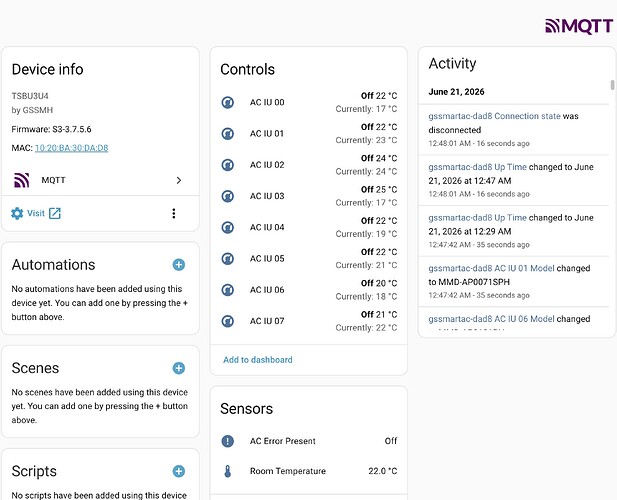Open gssmartac-dad8 Connection state activity link

[x=494, y=116]
